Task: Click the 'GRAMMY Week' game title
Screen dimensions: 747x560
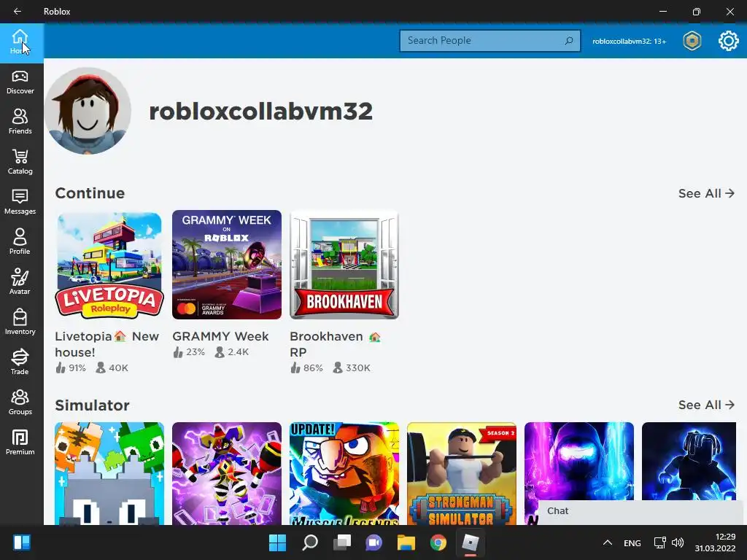Action: tap(220, 337)
